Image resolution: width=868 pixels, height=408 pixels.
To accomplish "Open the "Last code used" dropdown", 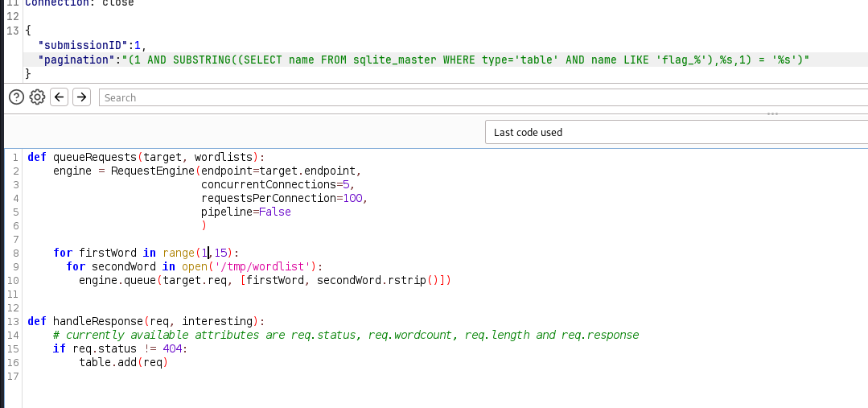I will click(x=677, y=132).
